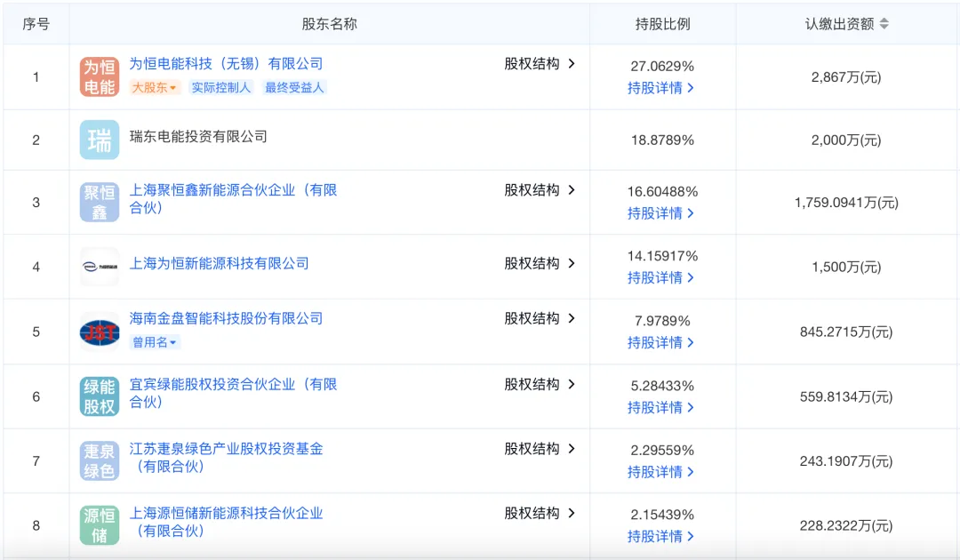This screenshot has height=560, width=960.
Task: Open 上海源恒储新能源科技合伙企业 link
Action: pyautogui.click(x=226, y=522)
